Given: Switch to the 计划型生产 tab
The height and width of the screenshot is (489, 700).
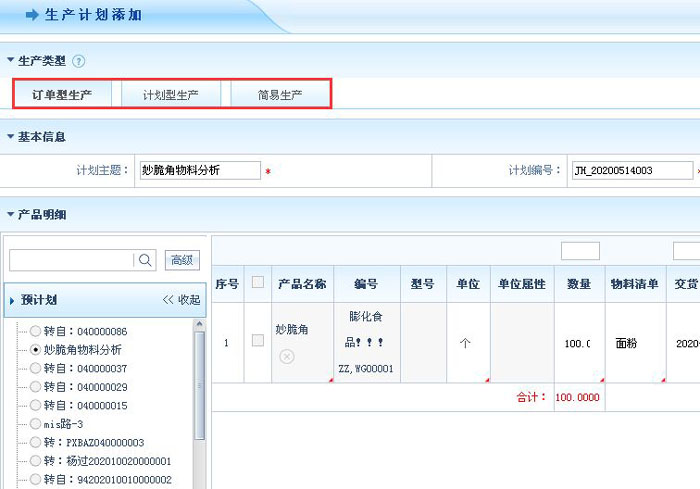Looking at the screenshot, I should 170,95.
